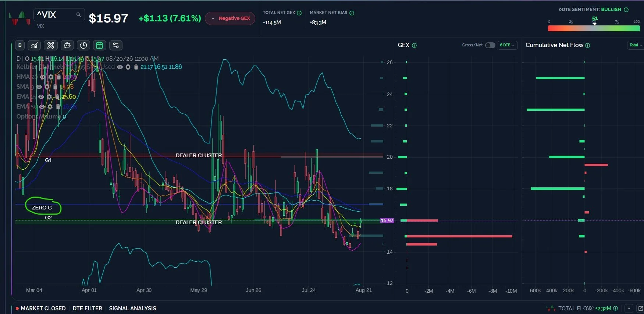The height and width of the screenshot is (314, 644).
Task: Delete the SMA 9 indicator
Action: [x=55, y=87]
